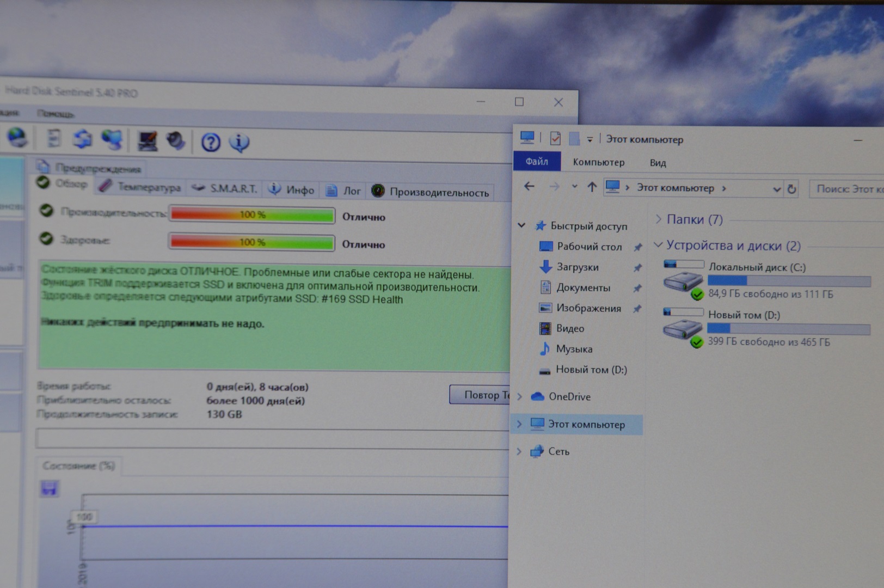Viewport: 884px width, 588px height.
Task: Open the Температура tab
Action: 142,187
